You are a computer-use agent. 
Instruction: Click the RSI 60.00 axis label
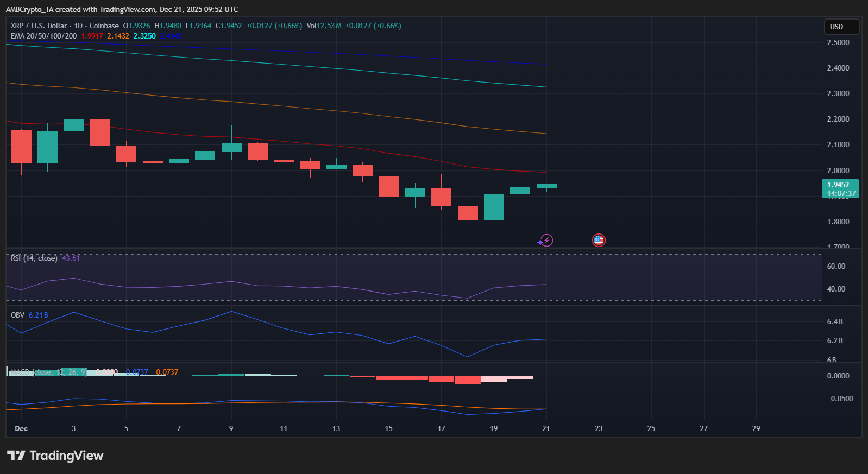(x=836, y=266)
